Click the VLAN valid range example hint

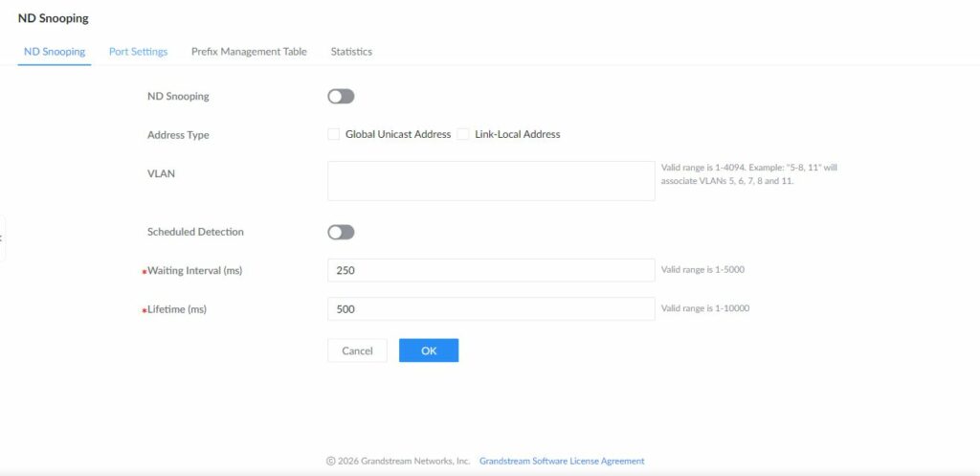(x=748, y=174)
